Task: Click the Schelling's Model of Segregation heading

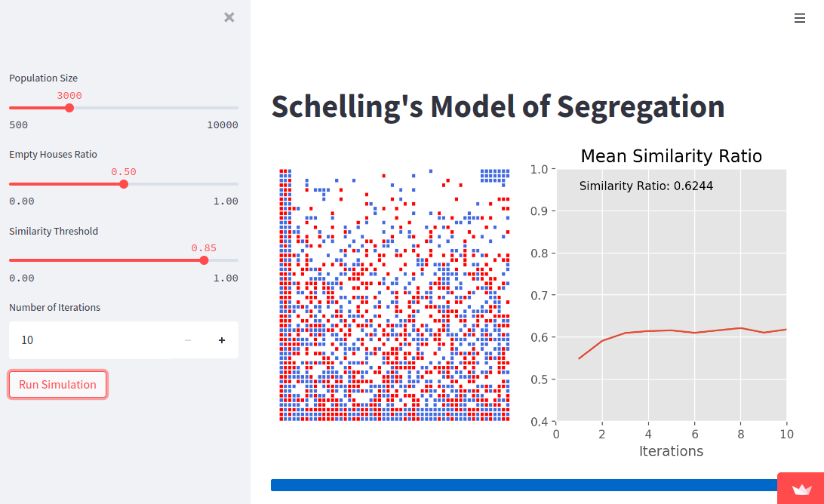Action: 497,106
